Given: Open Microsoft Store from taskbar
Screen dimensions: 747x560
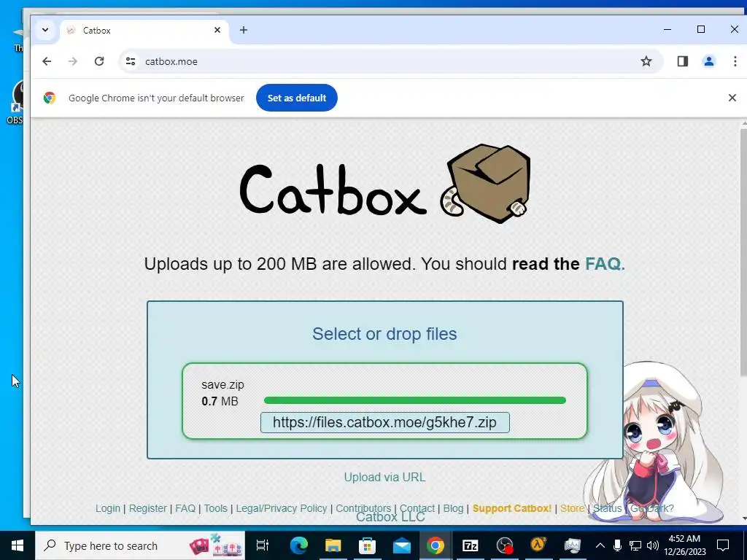Looking at the screenshot, I should (368, 545).
